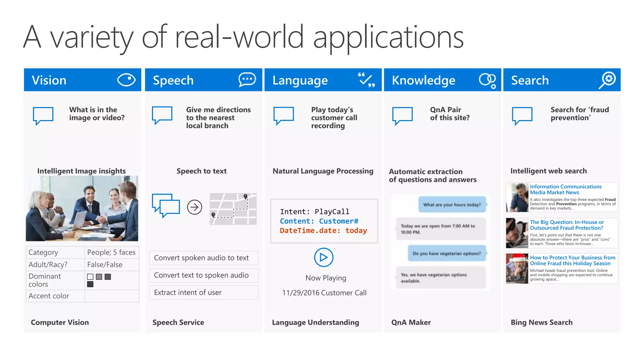Select the Search column header
This screenshot has height=362, width=644.
click(x=562, y=80)
